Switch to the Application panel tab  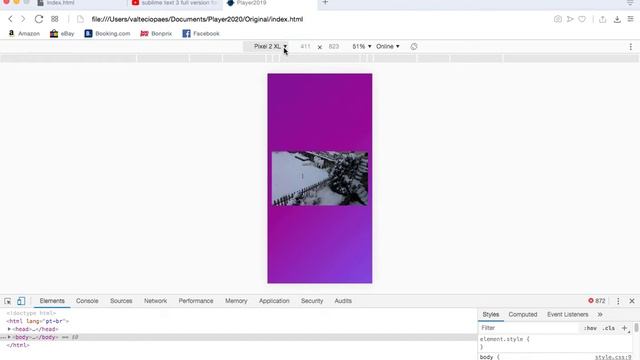click(274, 301)
